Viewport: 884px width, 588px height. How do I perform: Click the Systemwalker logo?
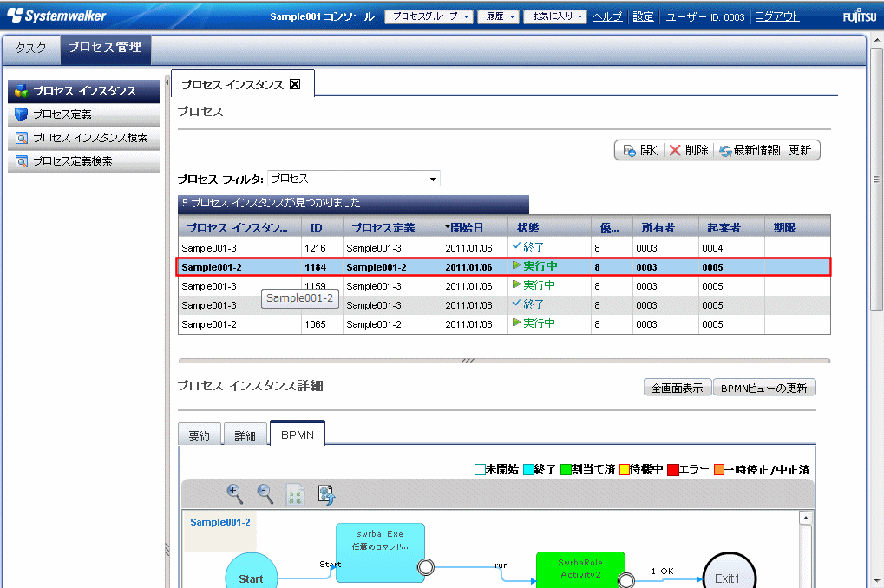click(x=56, y=16)
